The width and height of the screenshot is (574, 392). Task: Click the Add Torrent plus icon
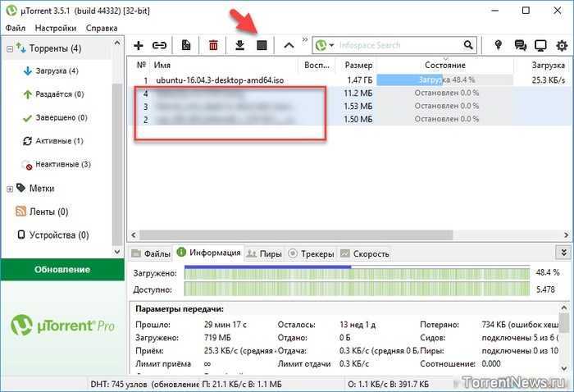(139, 45)
